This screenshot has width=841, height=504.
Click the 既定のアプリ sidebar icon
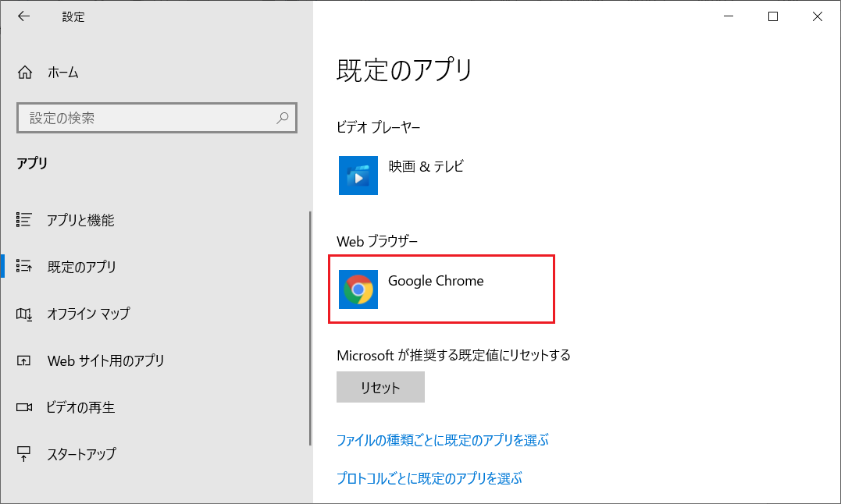23,266
